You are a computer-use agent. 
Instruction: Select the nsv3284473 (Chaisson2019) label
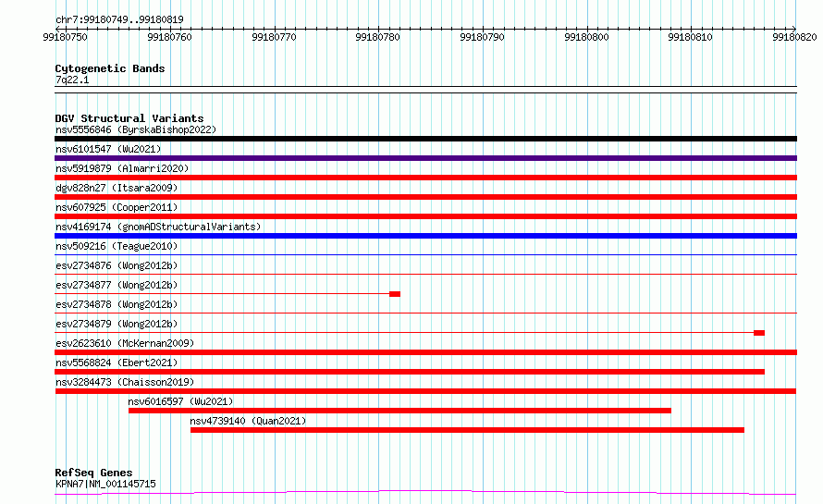[125, 382]
